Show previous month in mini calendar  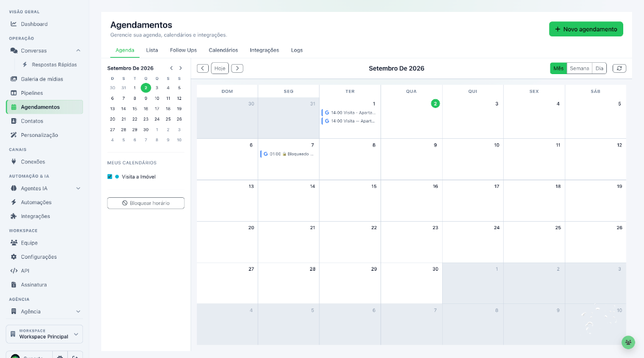[171, 68]
